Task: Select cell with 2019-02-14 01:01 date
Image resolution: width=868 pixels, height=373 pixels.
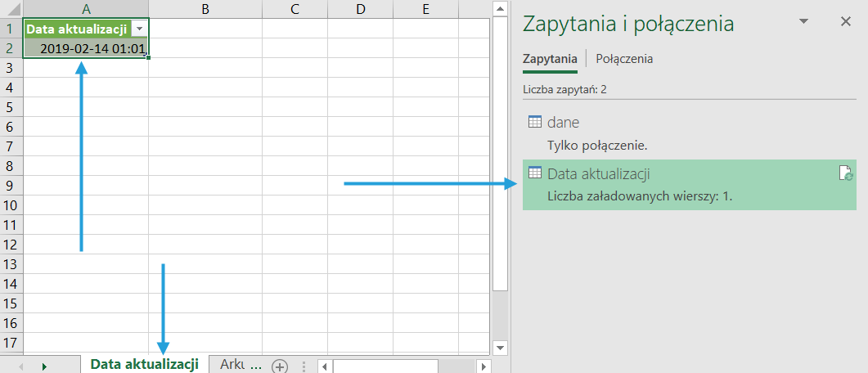Action: tap(86, 49)
